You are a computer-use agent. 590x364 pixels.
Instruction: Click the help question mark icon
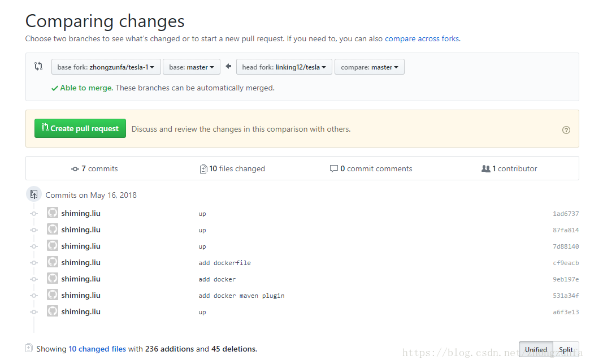(566, 130)
